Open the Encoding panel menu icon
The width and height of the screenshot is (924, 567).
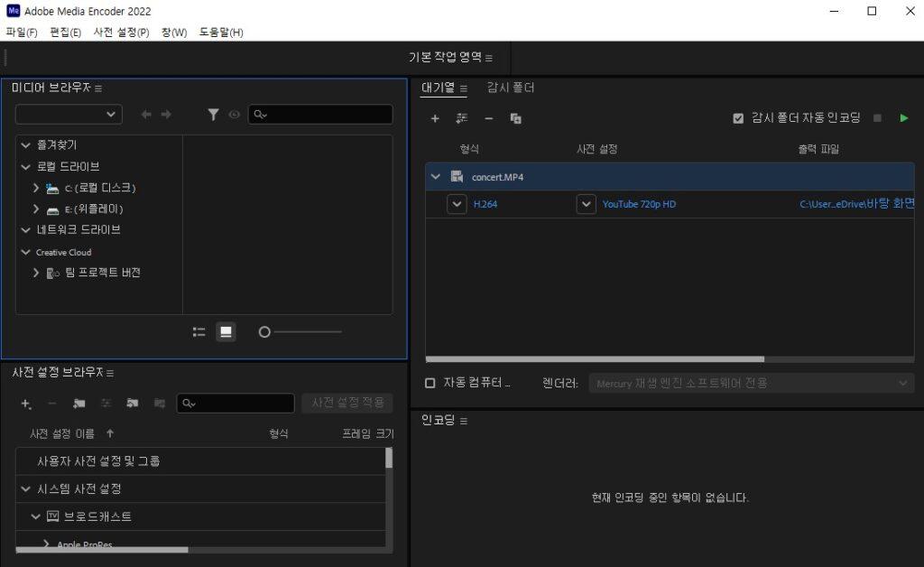tap(464, 421)
